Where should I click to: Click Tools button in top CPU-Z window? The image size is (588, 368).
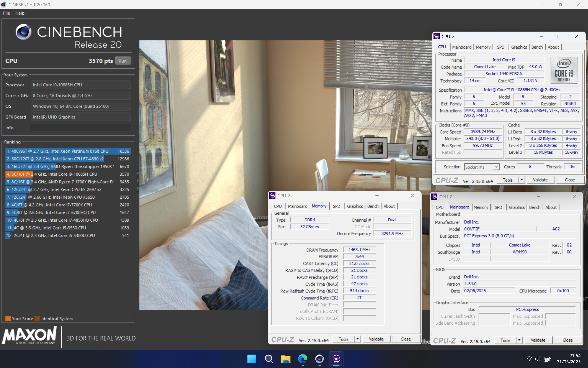click(508, 180)
